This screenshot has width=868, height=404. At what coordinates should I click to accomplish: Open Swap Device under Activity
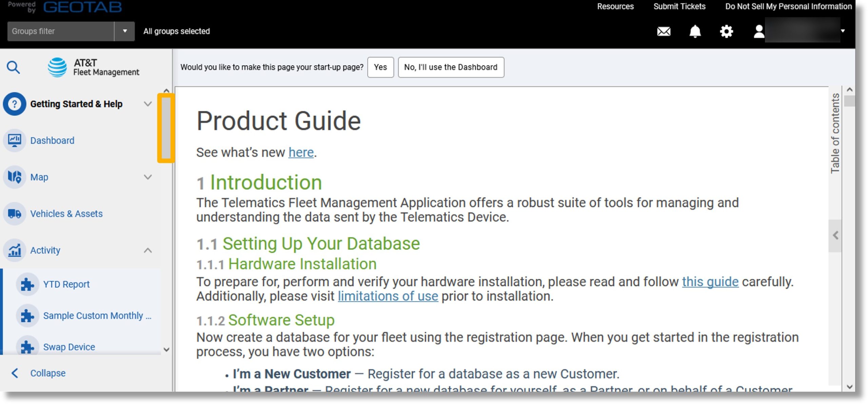[69, 347]
